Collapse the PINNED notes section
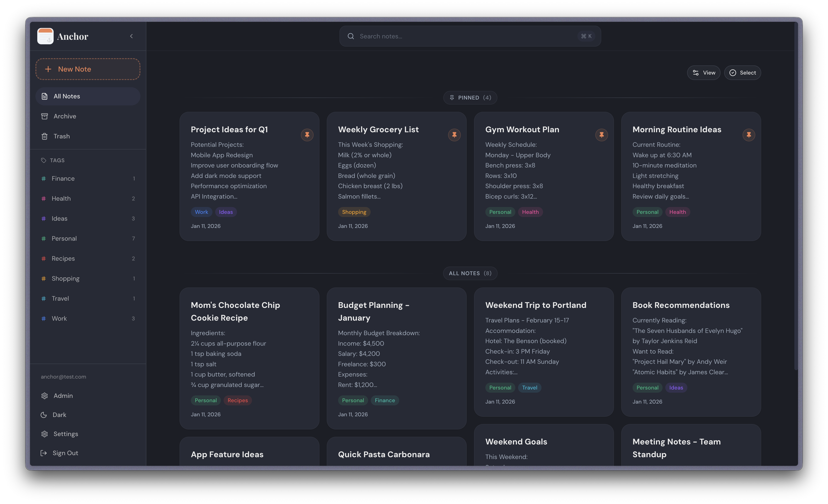This screenshot has width=828, height=504. 470,97
